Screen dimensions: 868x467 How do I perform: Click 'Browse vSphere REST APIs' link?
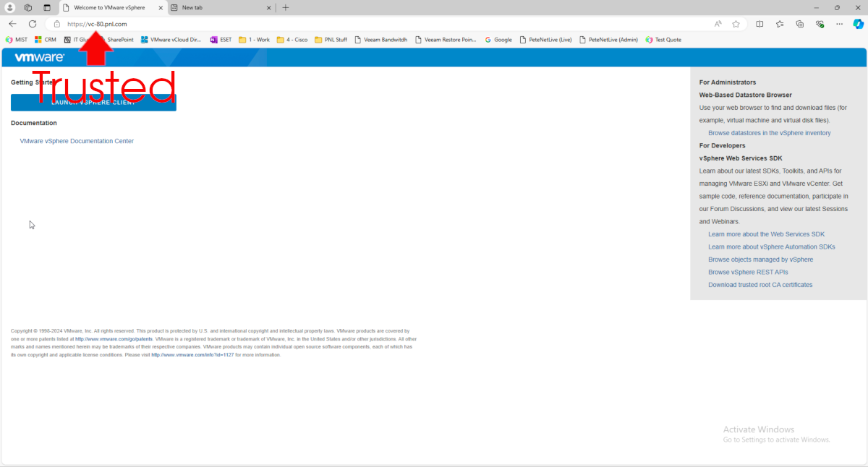[748, 273]
